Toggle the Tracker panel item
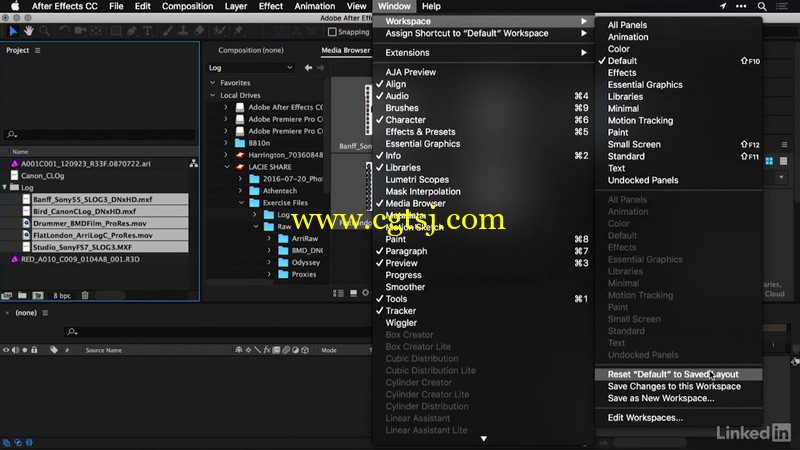This screenshot has width=800, height=450. point(483,311)
